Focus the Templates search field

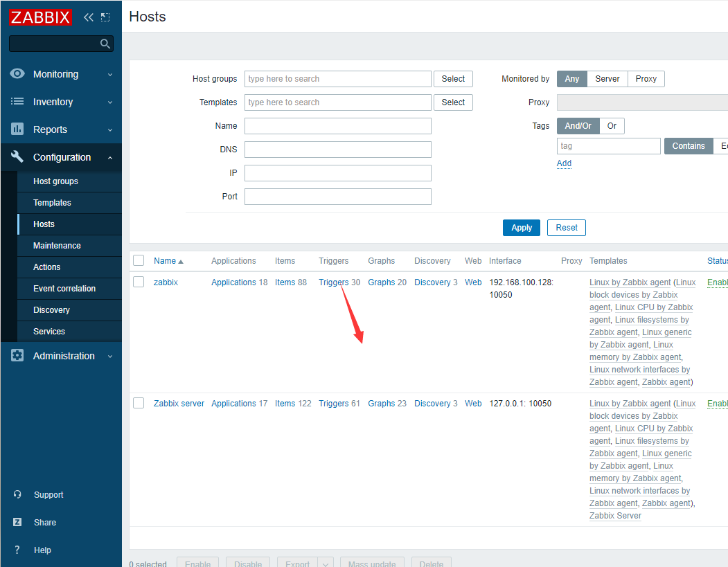[338, 102]
